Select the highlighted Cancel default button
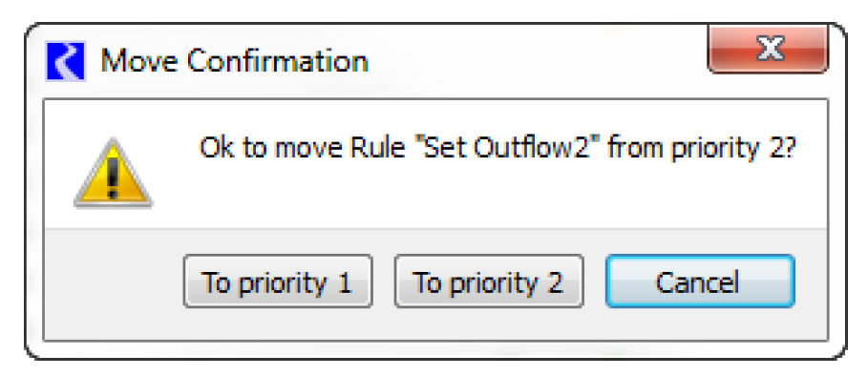This screenshot has height=376, width=868. 700,281
